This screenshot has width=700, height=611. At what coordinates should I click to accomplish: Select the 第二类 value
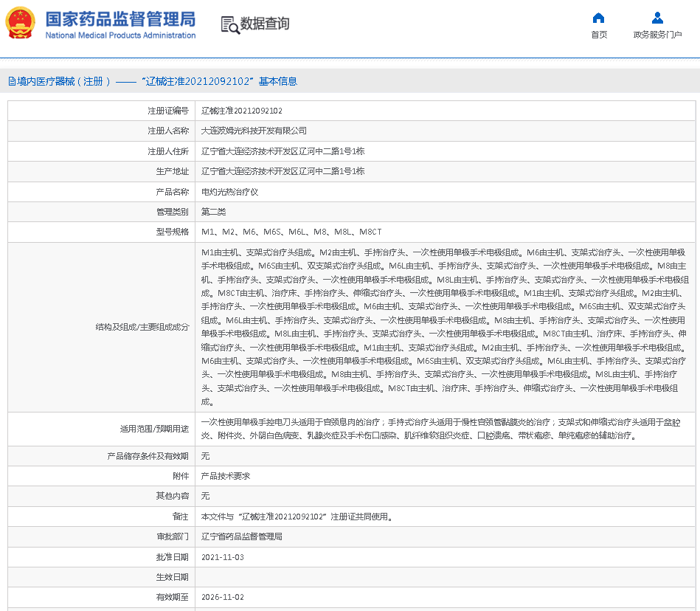pos(213,212)
